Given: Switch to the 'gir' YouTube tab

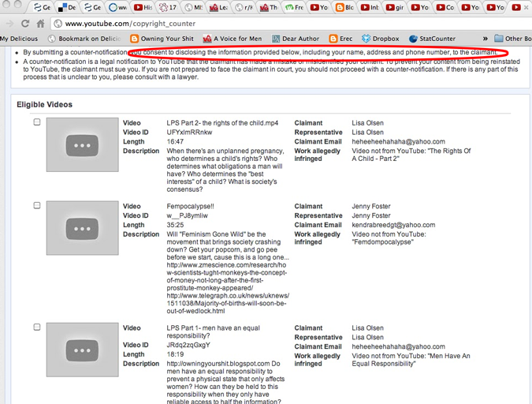Looking at the screenshot, I should [x=396, y=7].
